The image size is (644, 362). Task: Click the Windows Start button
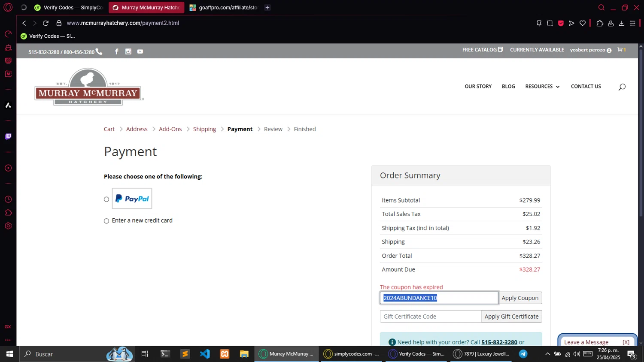point(9,354)
